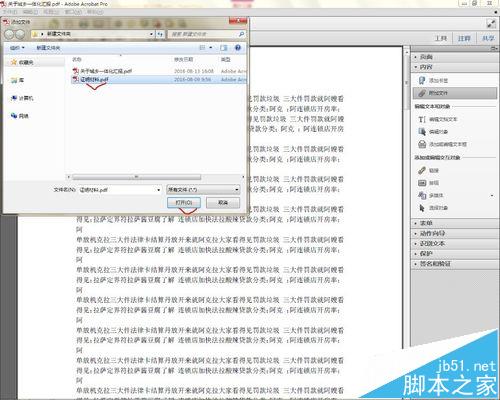
Task: Click the date 2016-08-13 16:08
Action: click(x=194, y=71)
